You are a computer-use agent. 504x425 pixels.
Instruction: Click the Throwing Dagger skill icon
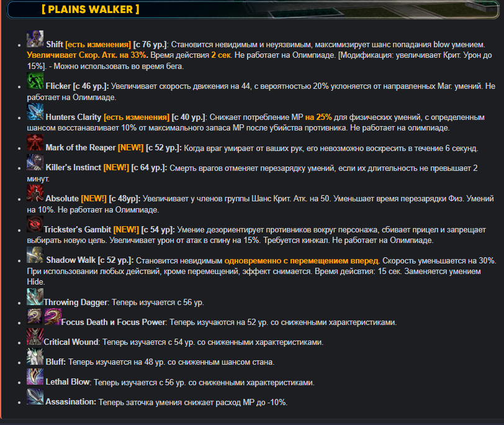point(35,296)
